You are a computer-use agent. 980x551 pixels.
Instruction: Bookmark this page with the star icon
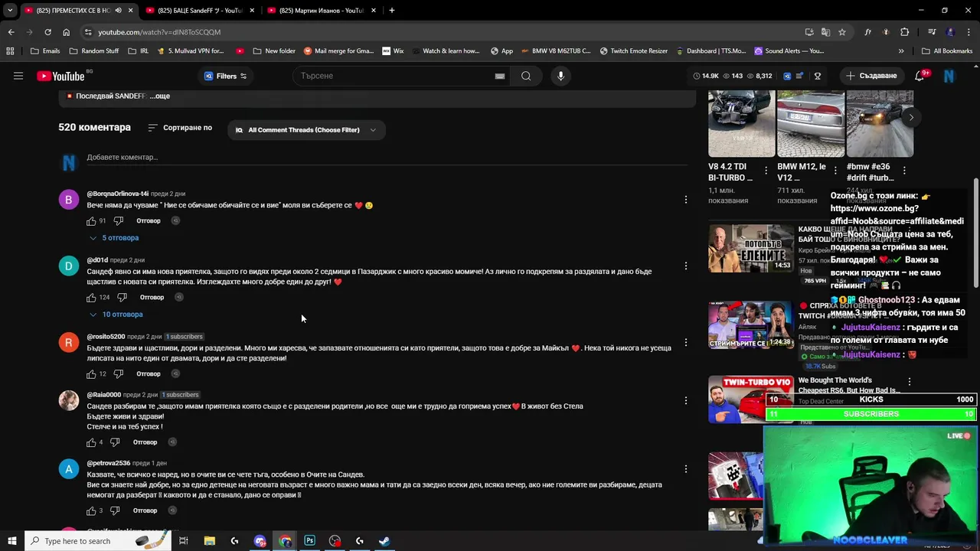coord(842,32)
